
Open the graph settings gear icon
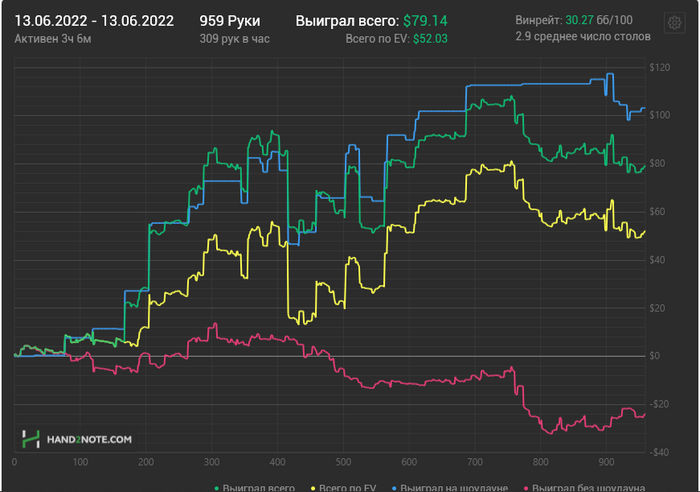(675, 22)
